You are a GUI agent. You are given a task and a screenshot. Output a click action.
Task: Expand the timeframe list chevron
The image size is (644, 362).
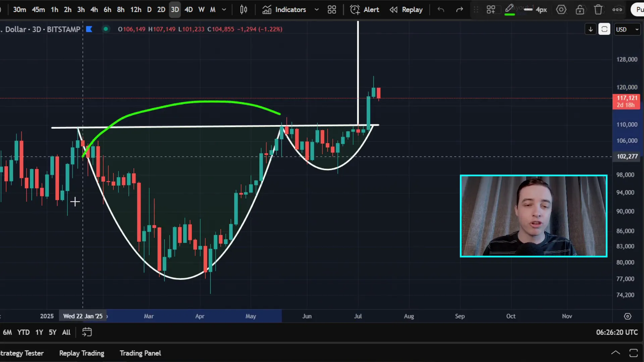pos(224,10)
